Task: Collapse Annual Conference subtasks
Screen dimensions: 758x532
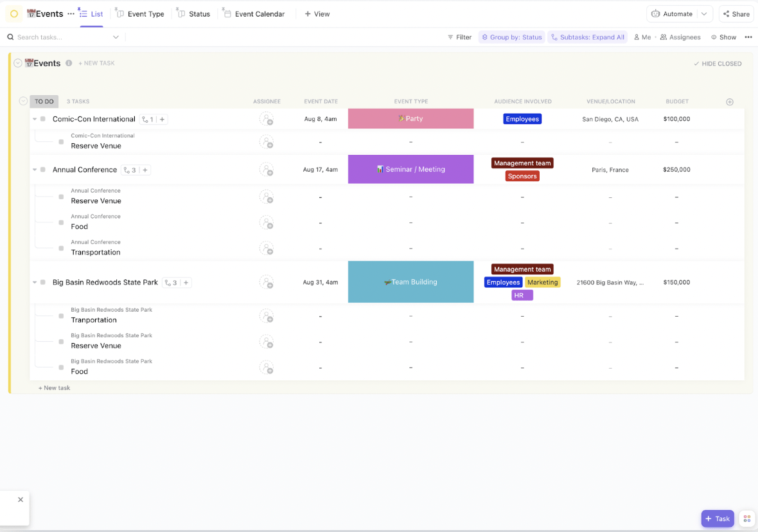Action: (34, 170)
